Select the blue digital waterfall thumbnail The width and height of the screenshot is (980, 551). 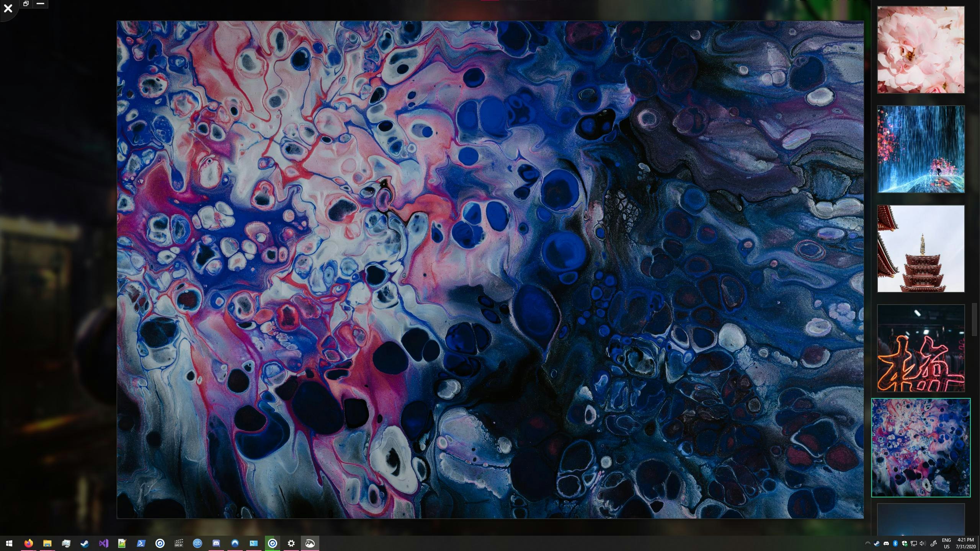click(921, 149)
